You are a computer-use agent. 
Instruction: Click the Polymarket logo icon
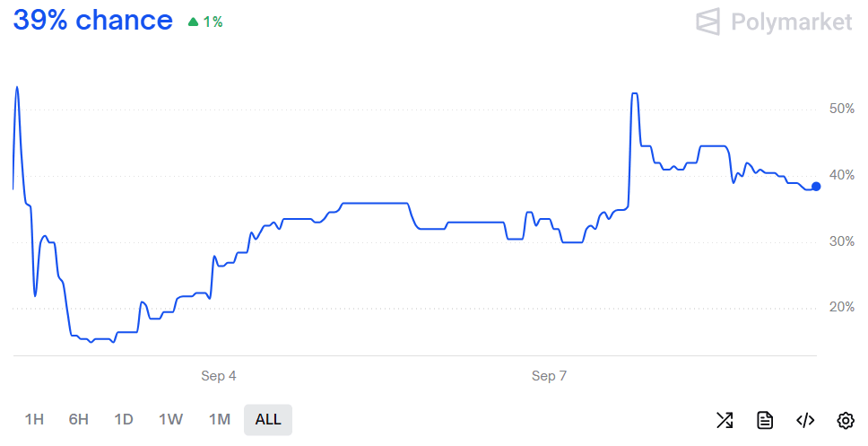point(708,22)
